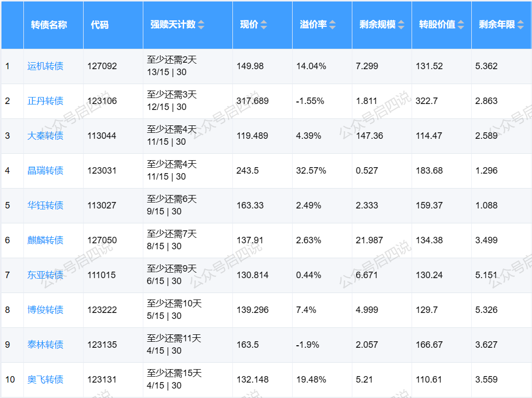Open the 运机转债 bond link
The image size is (532, 398).
point(45,66)
